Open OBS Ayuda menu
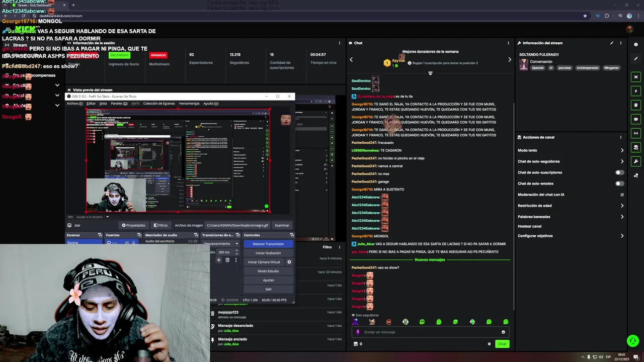The height and width of the screenshot is (362, 644). click(211, 104)
